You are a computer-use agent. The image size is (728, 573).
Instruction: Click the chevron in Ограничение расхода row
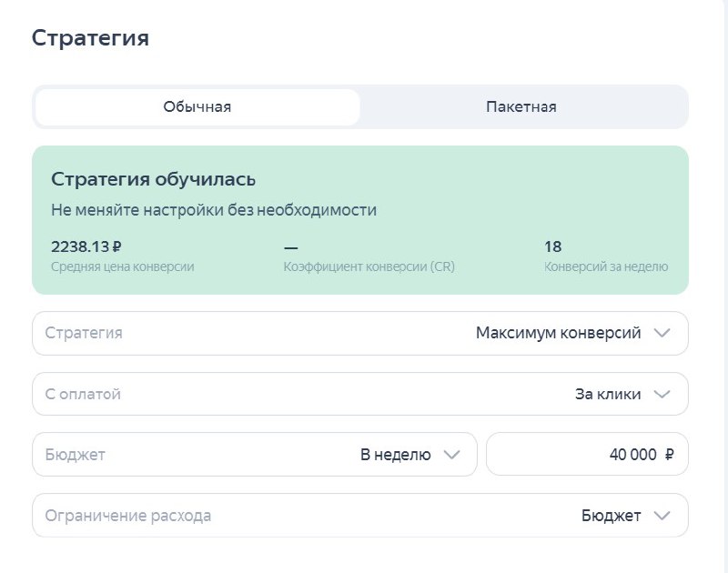pyautogui.click(x=662, y=516)
